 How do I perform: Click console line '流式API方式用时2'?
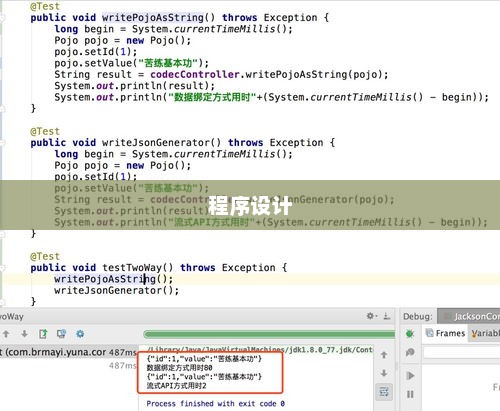pos(176,386)
